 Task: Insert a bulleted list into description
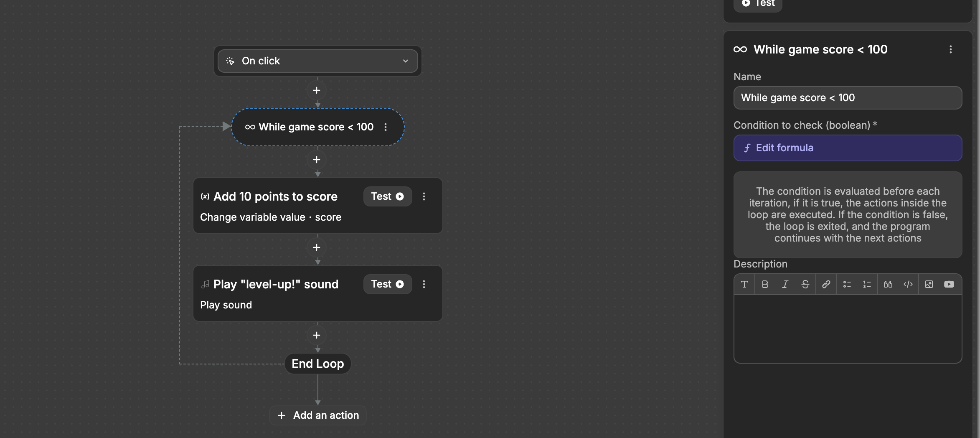click(847, 284)
